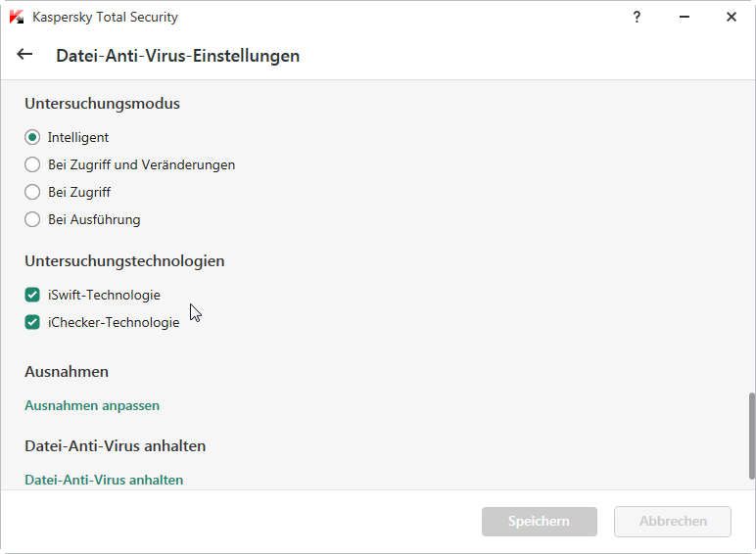Click the Kaspersky logo in title bar
756x554 pixels.
click(x=16, y=17)
